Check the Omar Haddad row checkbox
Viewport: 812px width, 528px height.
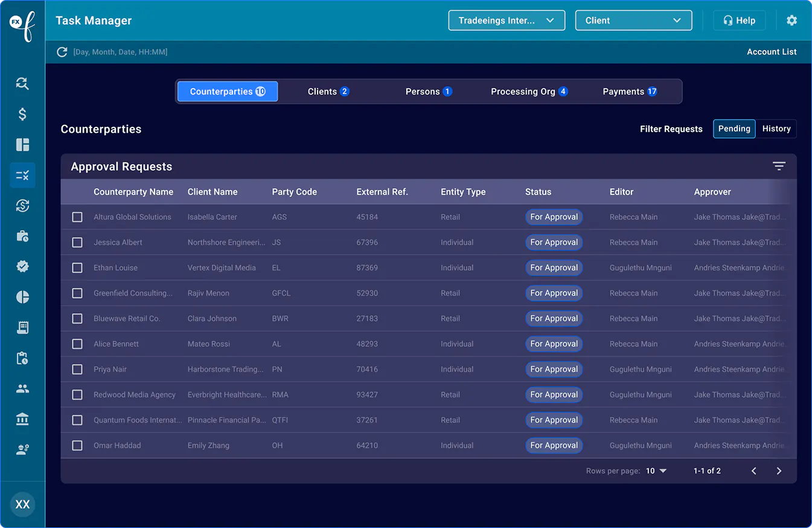click(x=77, y=445)
